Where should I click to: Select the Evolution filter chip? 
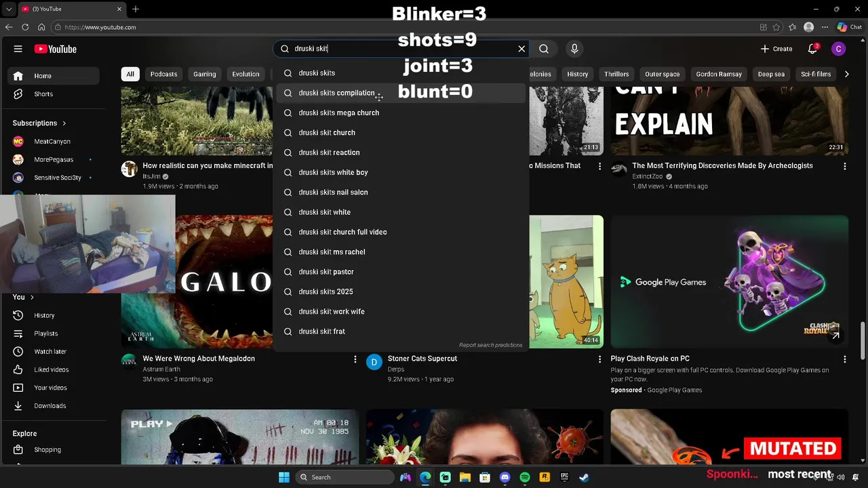click(245, 74)
